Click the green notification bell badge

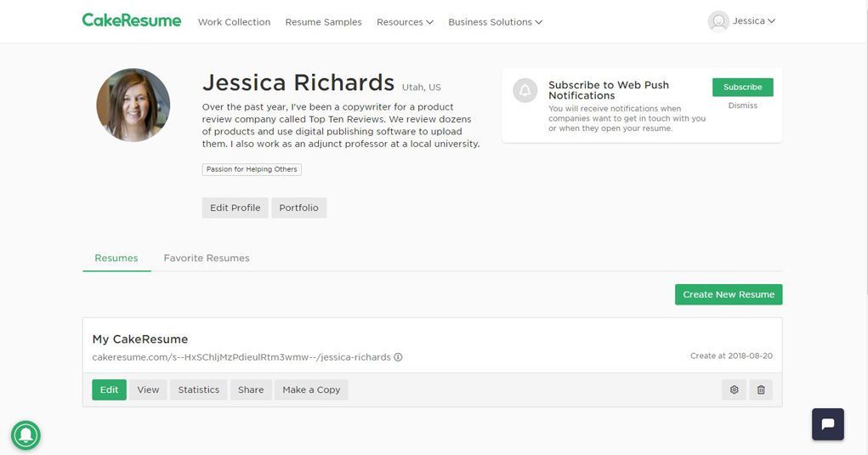(x=26, y=435)
